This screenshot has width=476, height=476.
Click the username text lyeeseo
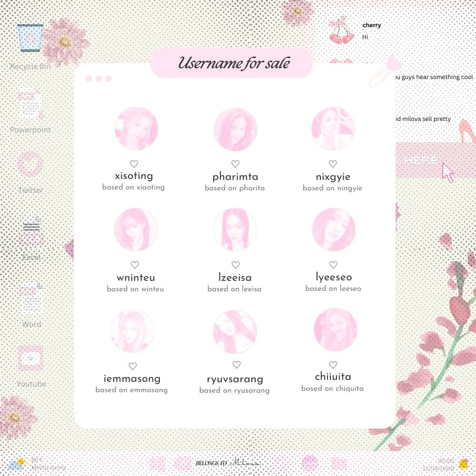pos(334,277)
